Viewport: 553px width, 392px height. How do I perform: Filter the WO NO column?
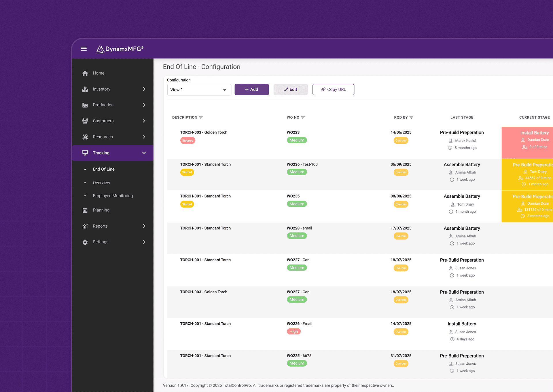pos(303,117)
